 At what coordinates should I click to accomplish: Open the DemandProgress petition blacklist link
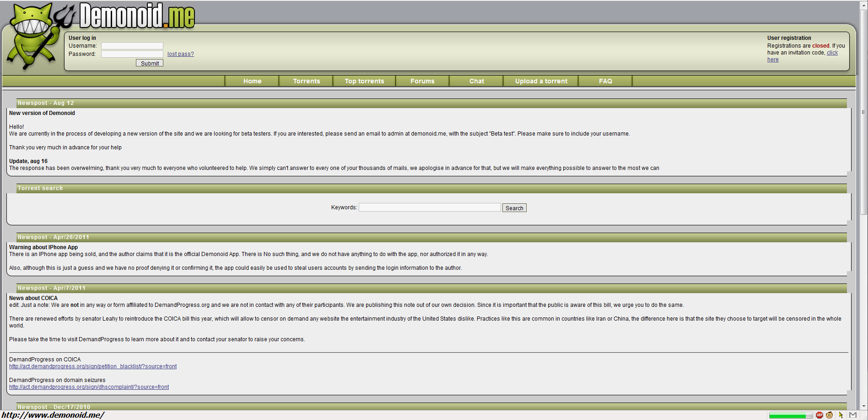[x=93, y=366]
